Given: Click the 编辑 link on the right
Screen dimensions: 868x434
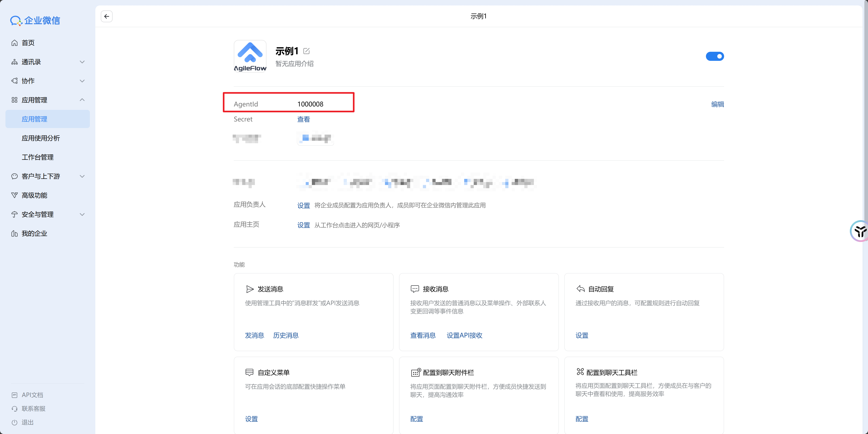Looking at the screenshot, I should pos(717,104).
